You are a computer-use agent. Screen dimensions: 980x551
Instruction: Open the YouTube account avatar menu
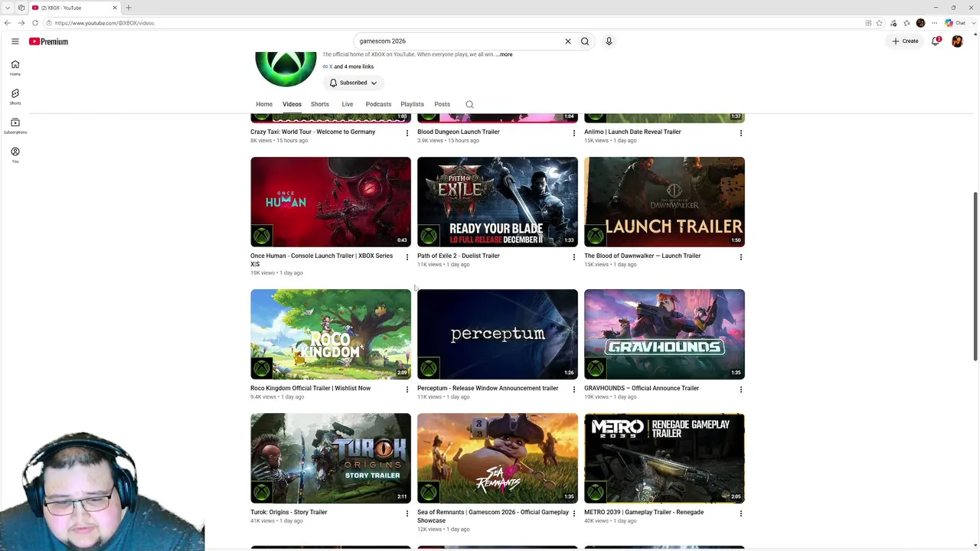[957, 41]
